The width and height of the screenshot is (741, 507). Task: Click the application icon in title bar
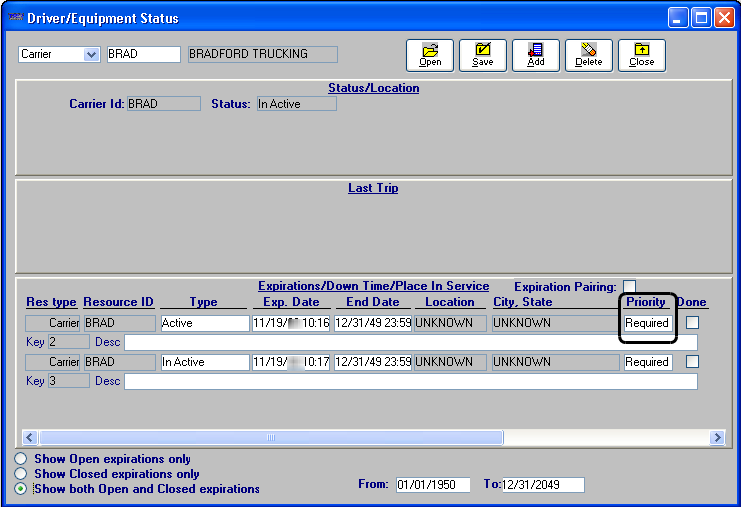(14, 18)
